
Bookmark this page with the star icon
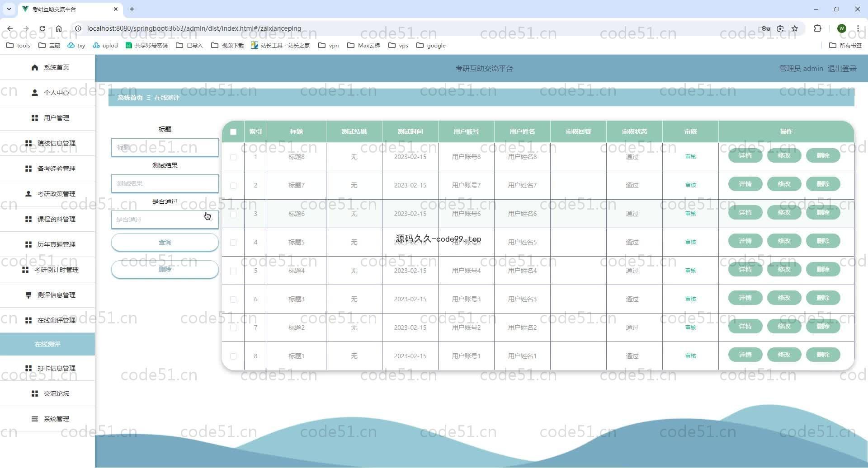tap(795, 28)
